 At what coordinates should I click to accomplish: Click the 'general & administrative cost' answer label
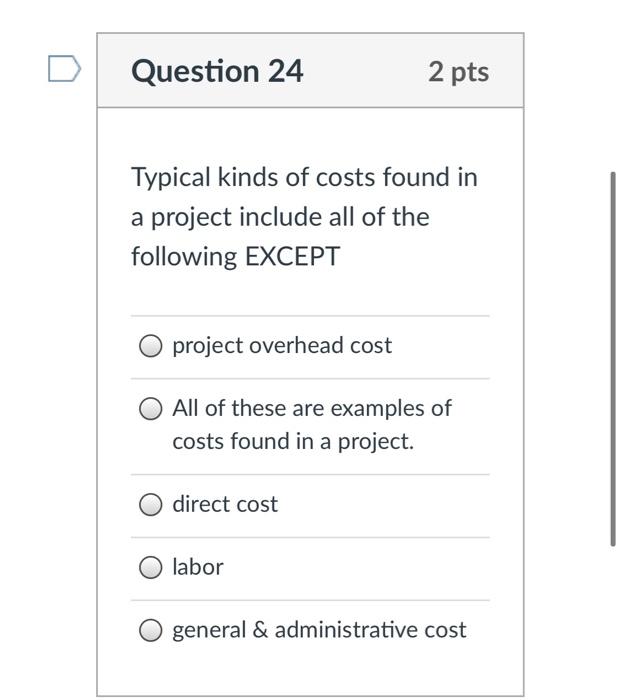click(x=319, y=630)
